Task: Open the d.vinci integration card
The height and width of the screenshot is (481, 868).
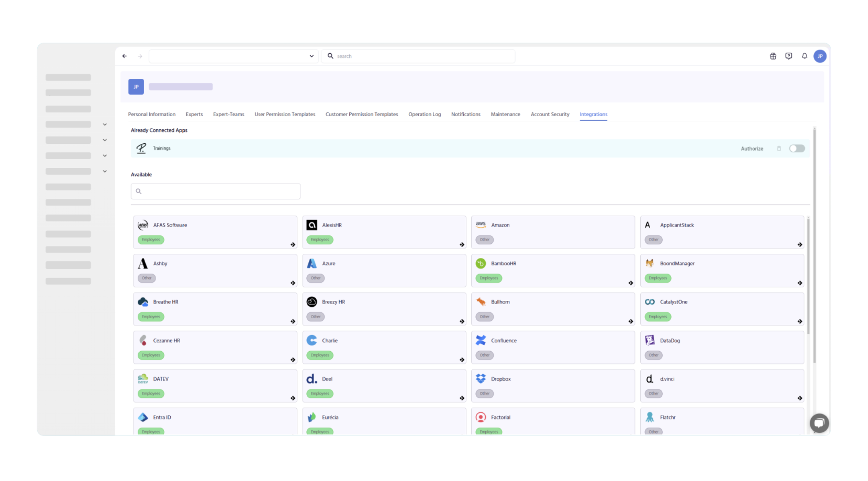Action: 722,386
